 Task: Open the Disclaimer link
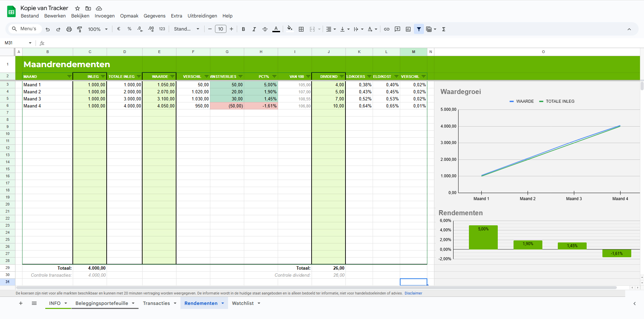click(413, 293)
